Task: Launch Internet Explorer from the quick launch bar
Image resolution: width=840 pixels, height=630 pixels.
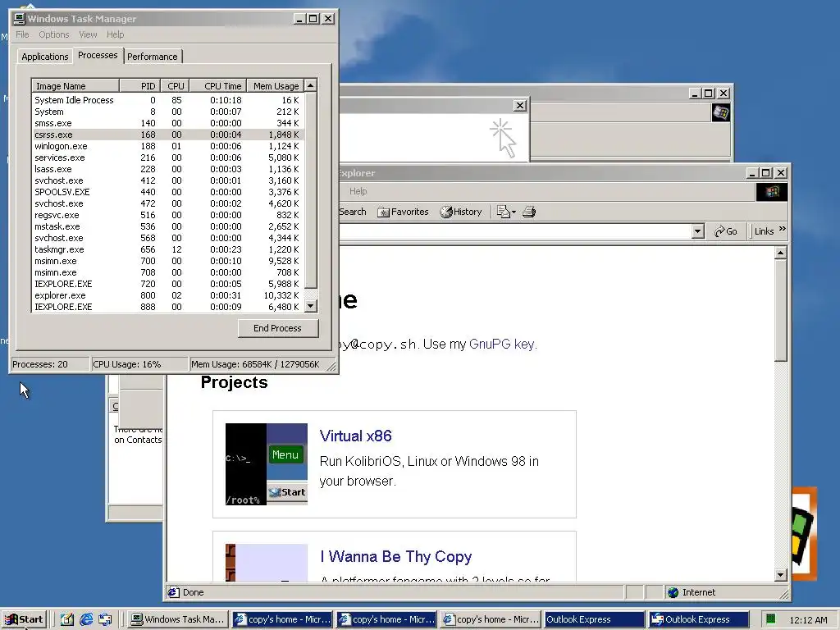Action: click(86, 619)
